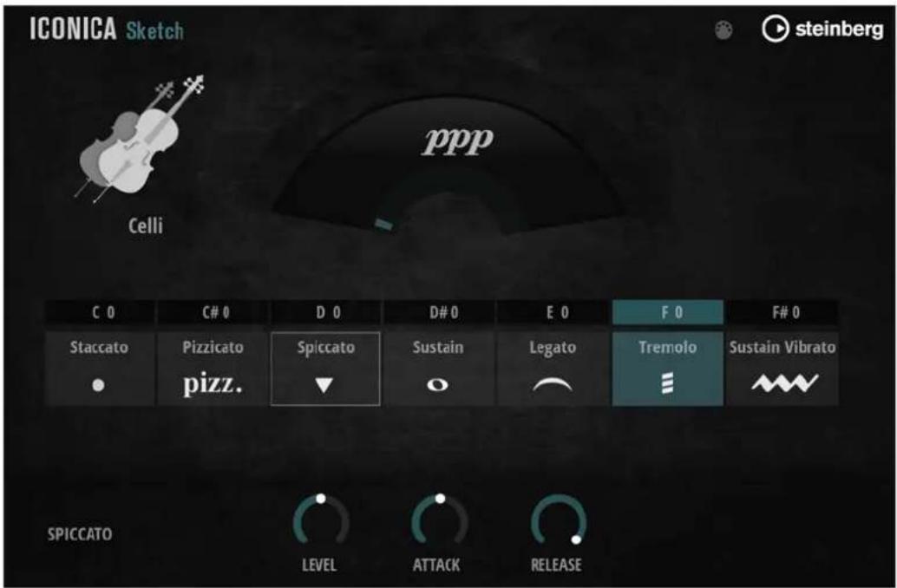Click the Sketch subtitle text

coord(155,30)
